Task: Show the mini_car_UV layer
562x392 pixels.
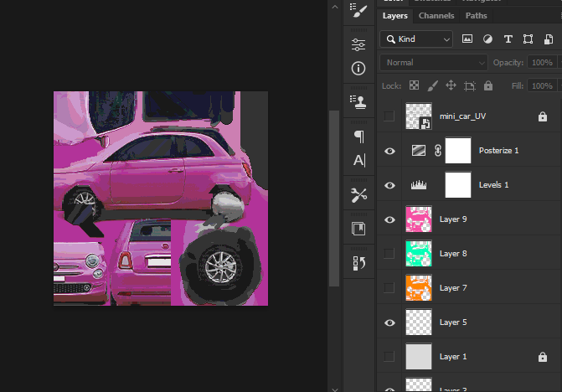Action: (389, 116)
